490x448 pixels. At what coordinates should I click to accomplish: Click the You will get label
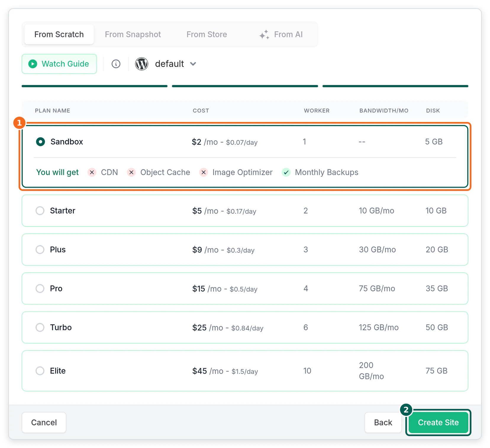(57, 172)
